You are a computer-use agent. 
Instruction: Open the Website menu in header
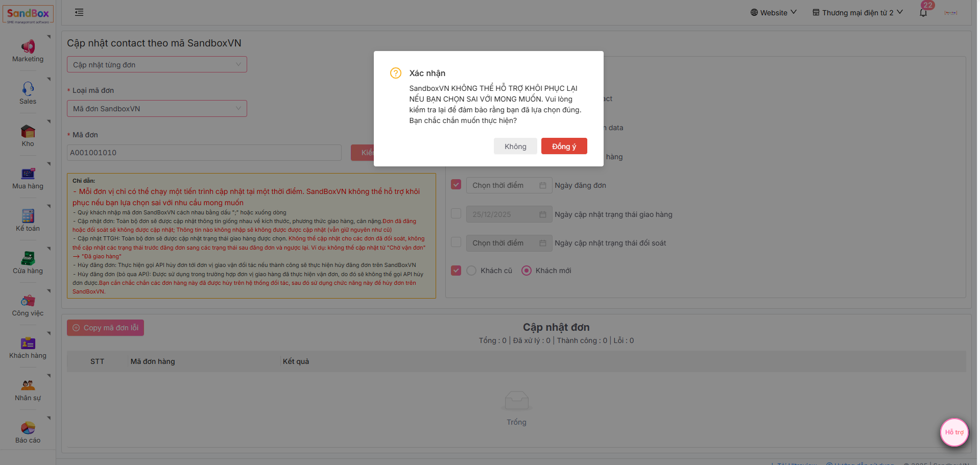[x=773, y=13]
